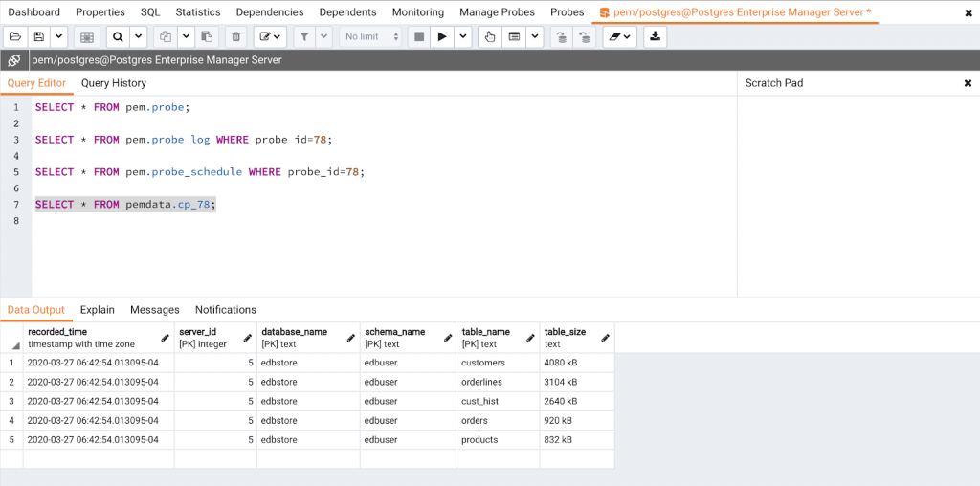Go to the Manage Probes tab
The image size is (980, 486).
pos(497,12)
